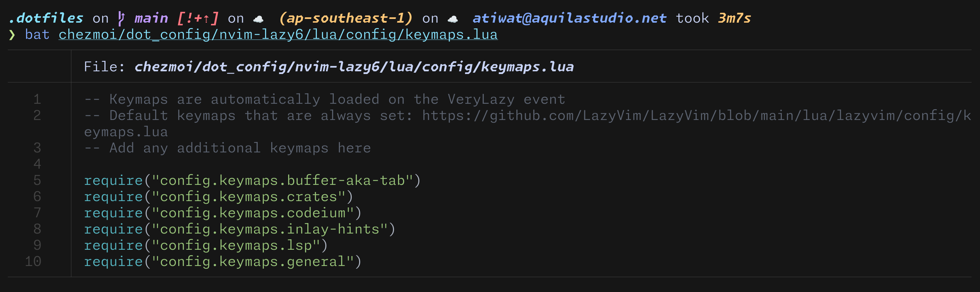
Task: Click the cloud icon before the email address
Action: coord(453,19)
